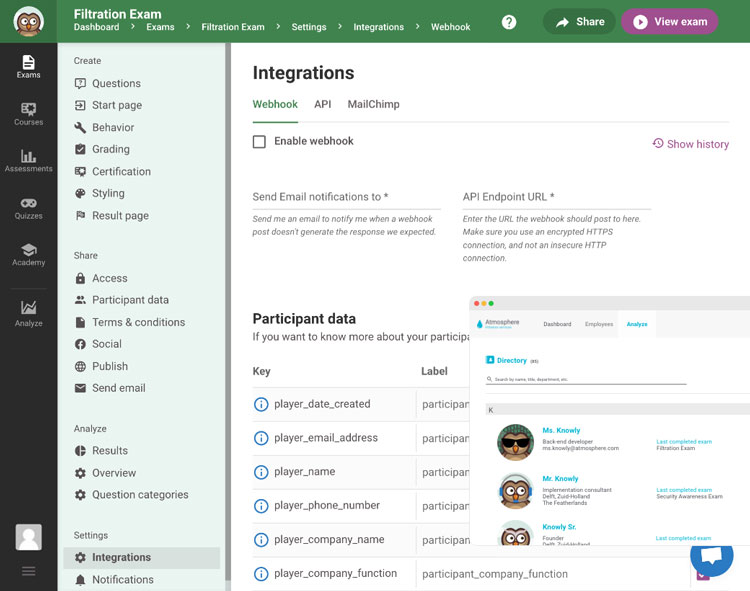Enable the webhook checkbox

tap(259, 142)
